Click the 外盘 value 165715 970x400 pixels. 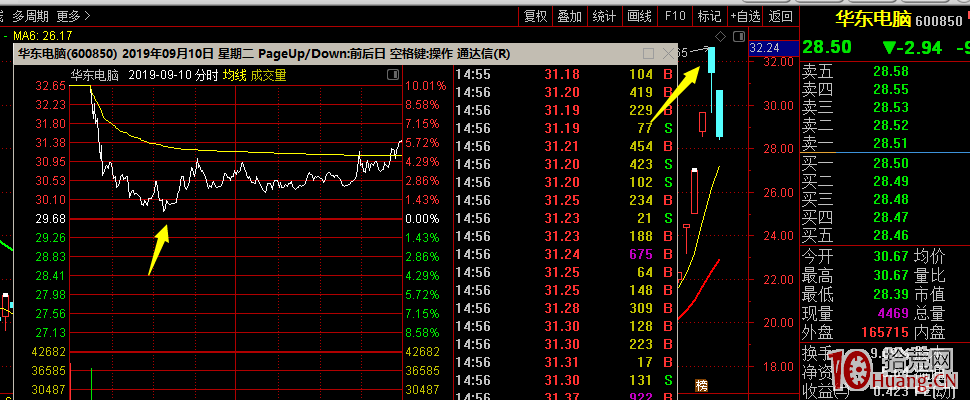pos(885,333)
